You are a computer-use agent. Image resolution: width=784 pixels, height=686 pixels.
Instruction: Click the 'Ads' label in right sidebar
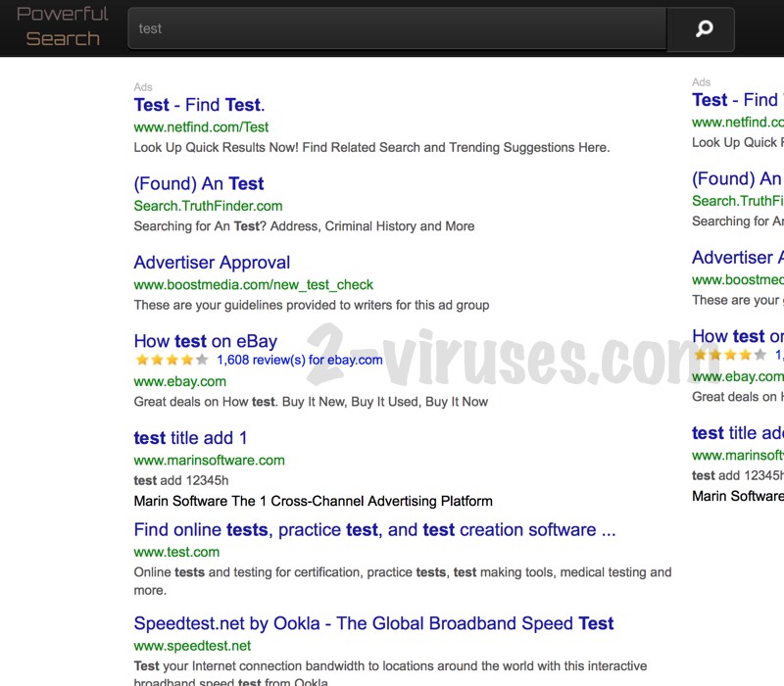(701, 82)
